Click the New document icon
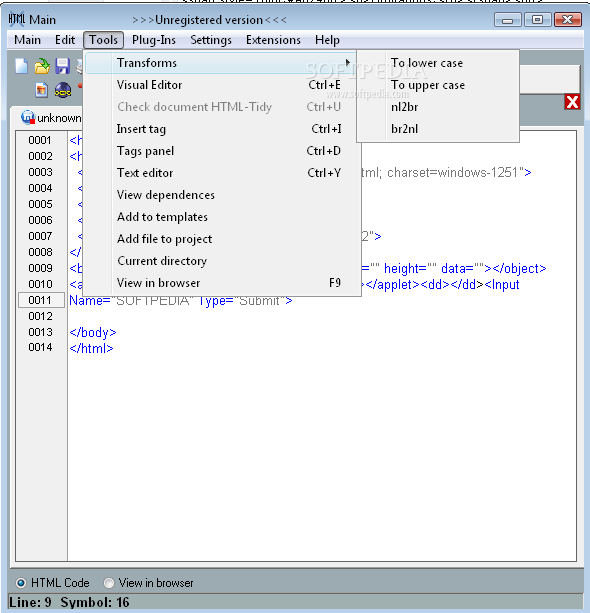 [x=22, y=66]
